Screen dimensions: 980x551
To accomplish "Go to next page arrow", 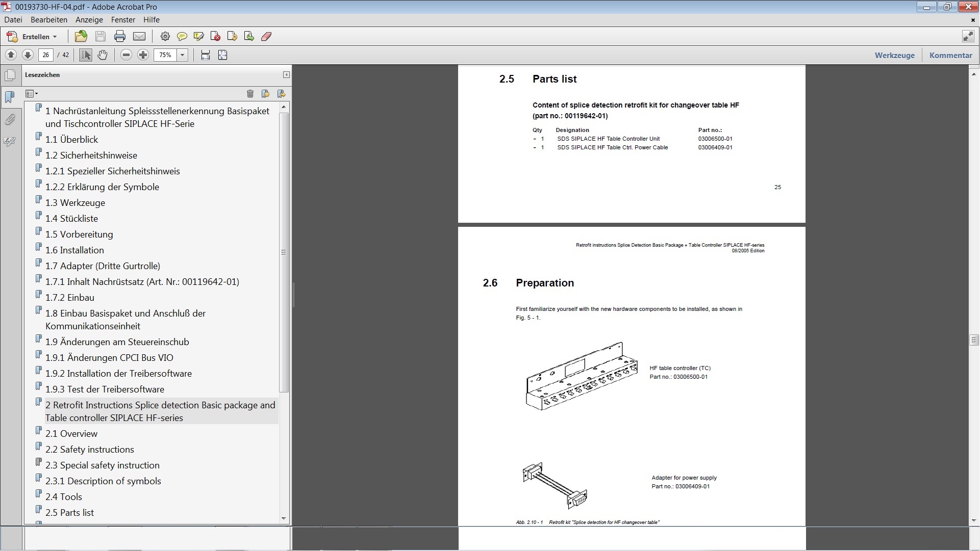I will 28,55.
